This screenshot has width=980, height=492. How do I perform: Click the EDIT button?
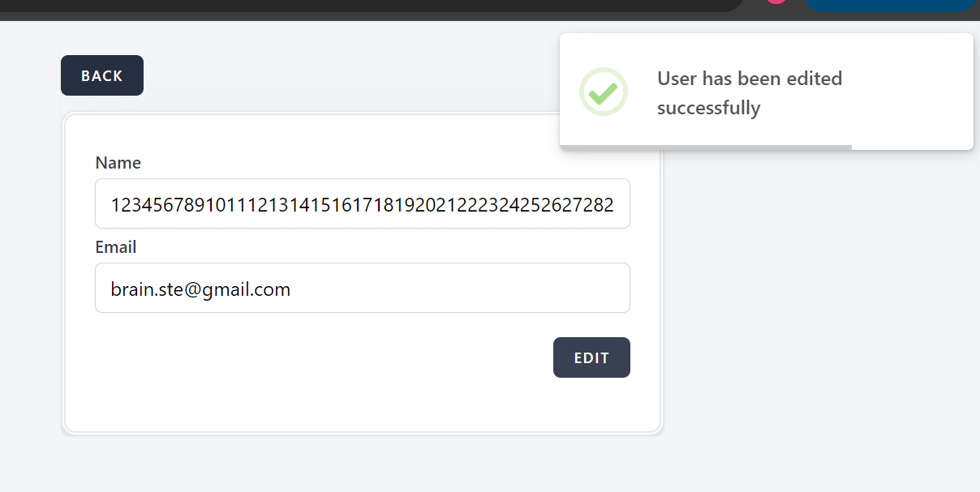591,357
